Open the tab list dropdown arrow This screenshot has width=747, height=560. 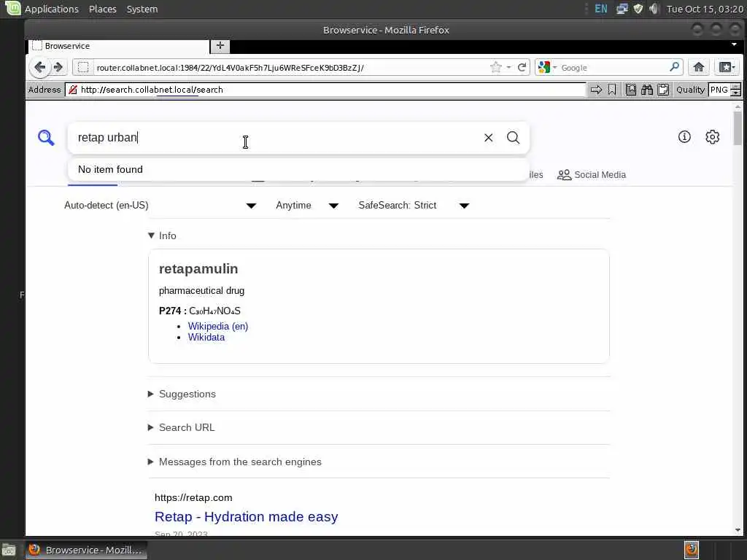pos(734,44)
